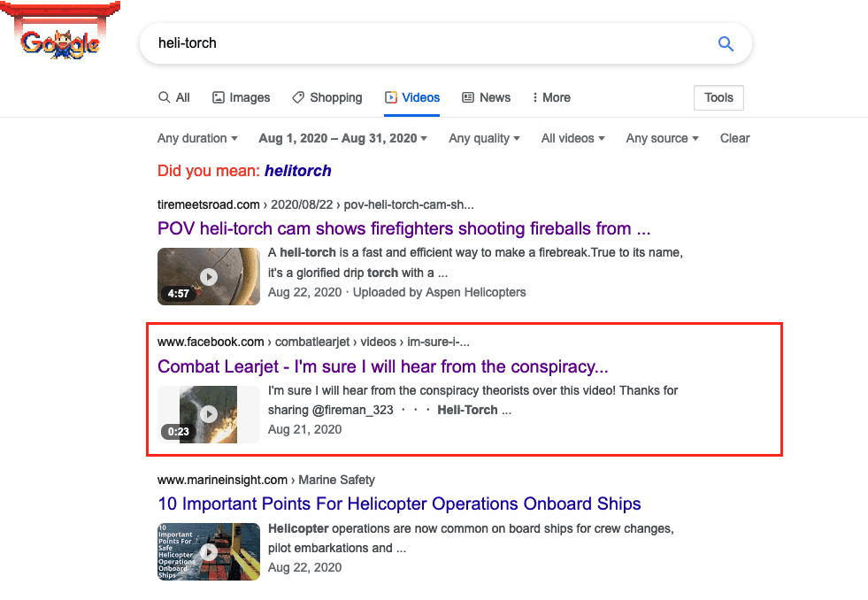
Task: Open the Shopping tab
Action: pos(327,97)
